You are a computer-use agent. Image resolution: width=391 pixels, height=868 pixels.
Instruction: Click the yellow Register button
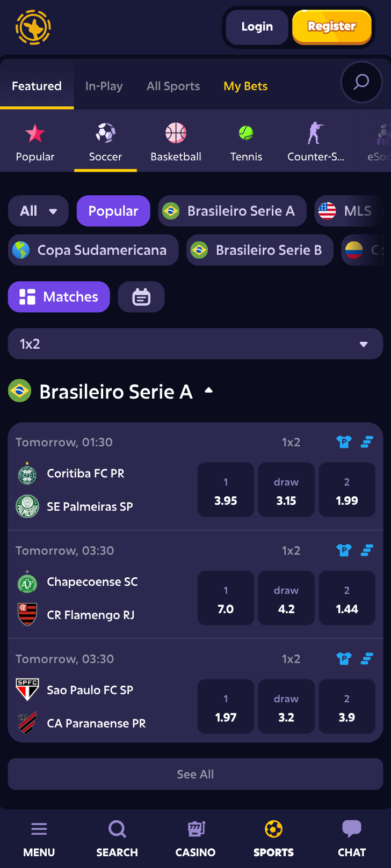point(332,27)
